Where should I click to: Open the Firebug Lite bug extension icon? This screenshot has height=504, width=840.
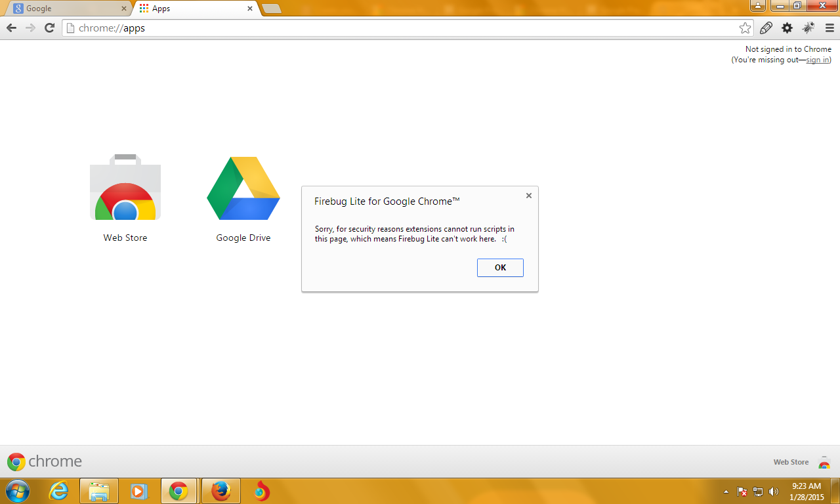[x=808, y=28]
